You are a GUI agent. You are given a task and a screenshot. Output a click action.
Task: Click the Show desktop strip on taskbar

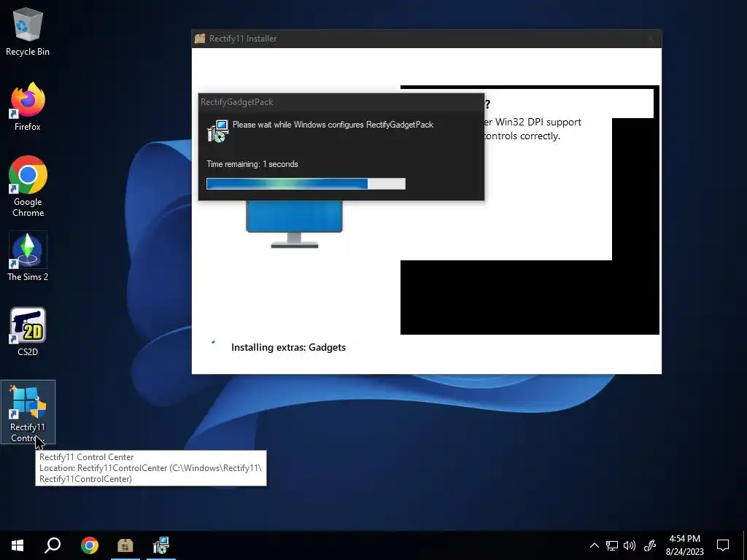coord(745,545)
